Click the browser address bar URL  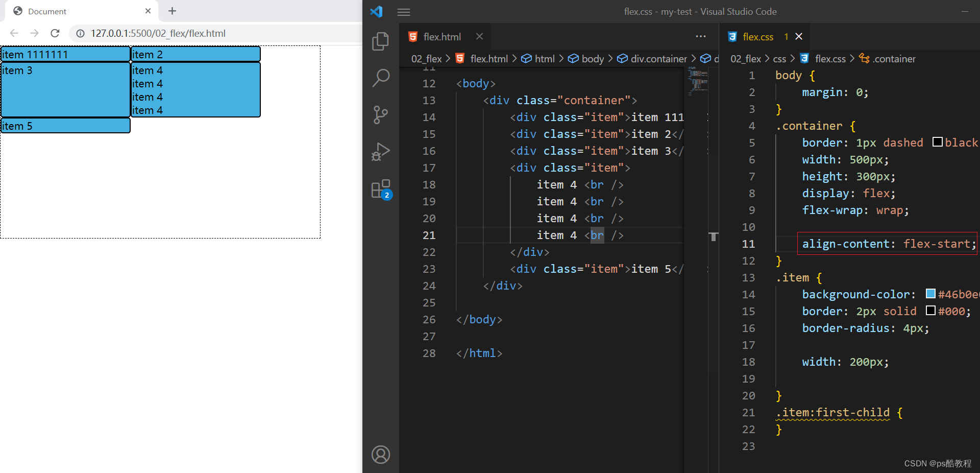(x=158, y=33)
